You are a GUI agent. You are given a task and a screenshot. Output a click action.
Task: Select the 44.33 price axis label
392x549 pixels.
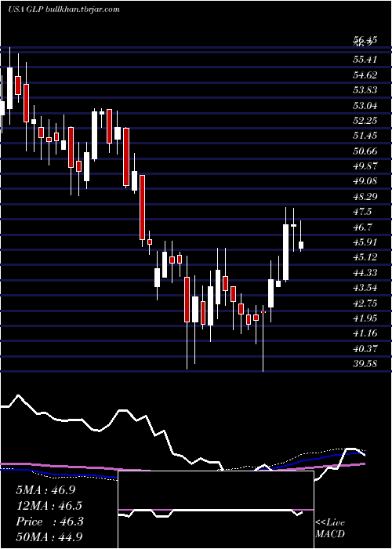click(365, 273)
